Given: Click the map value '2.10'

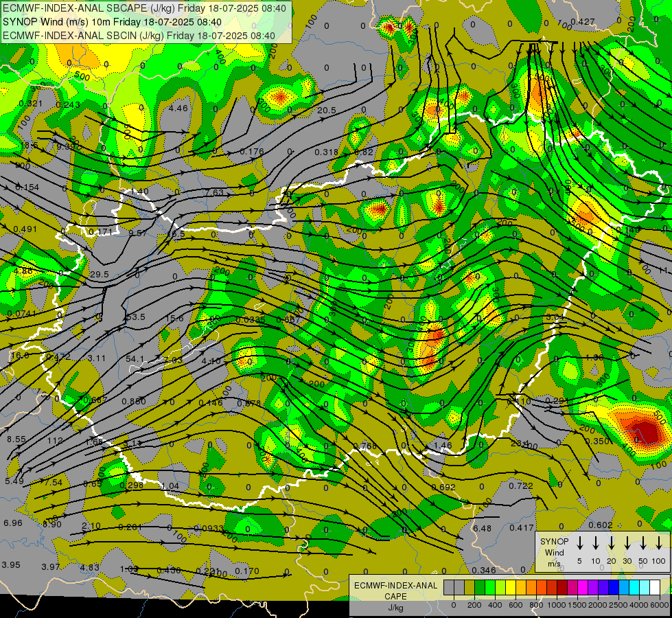Looking at the screenshot, I should click(x=91, y=526).
